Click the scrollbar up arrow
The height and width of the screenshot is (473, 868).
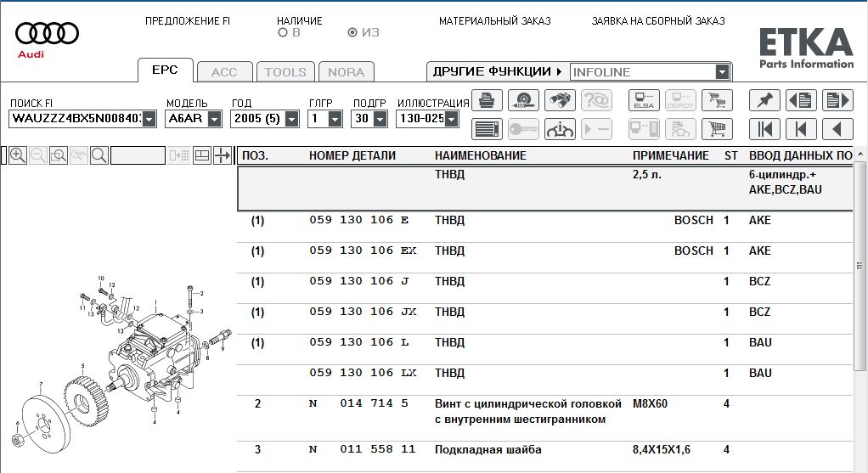tap(860, 153)
